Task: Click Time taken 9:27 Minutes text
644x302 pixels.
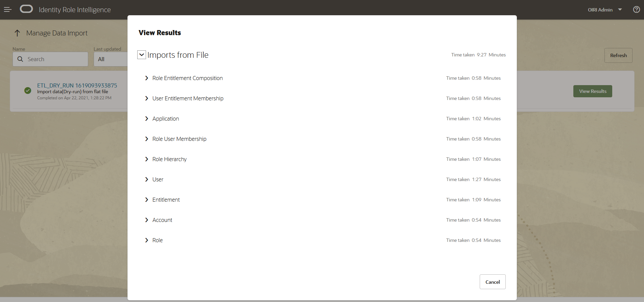Action: coord(478,55)
